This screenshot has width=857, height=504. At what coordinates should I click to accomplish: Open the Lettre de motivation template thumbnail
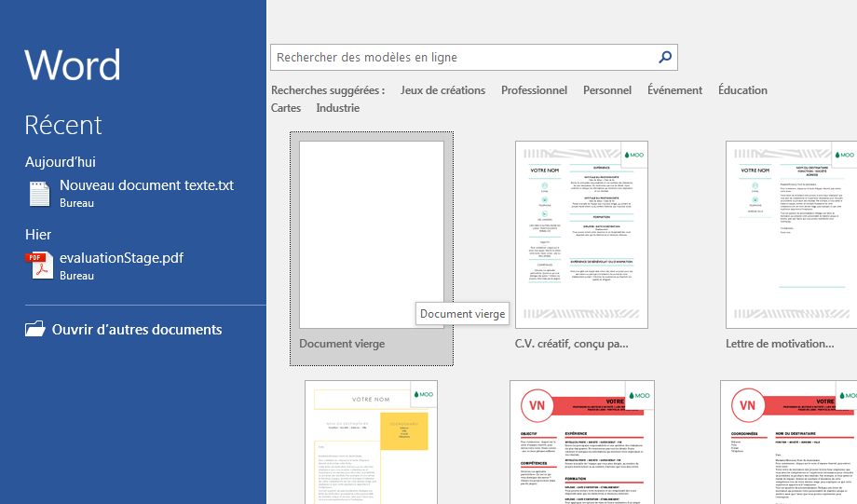click(x=792, y=235)
